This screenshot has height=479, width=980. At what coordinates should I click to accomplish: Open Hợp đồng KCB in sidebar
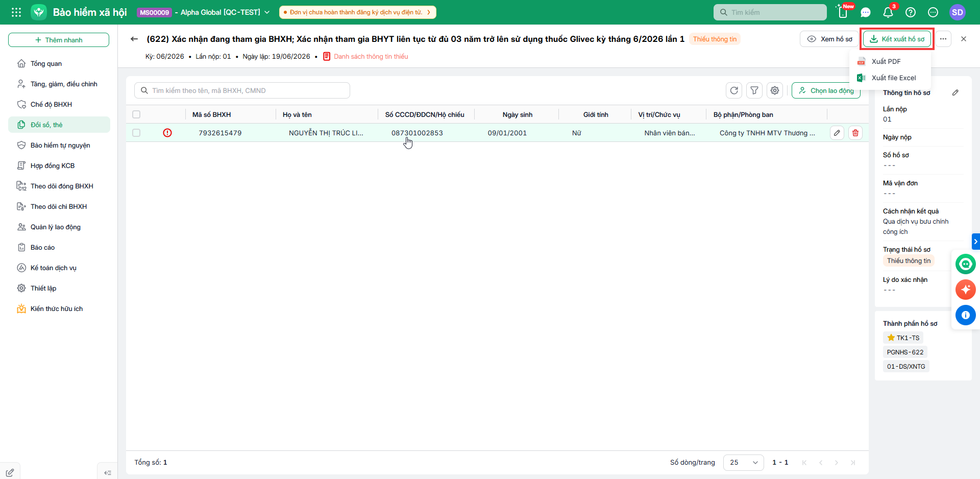[x=59, y=165]
